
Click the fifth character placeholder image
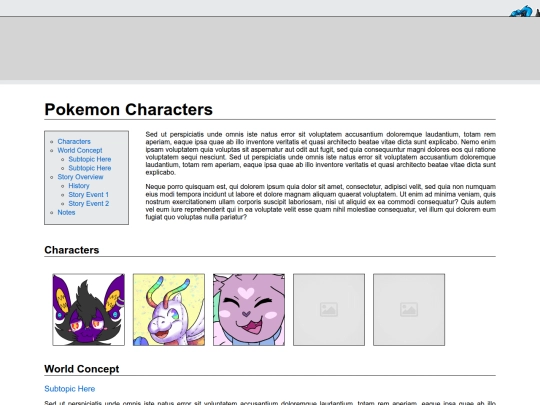point(409,310)
